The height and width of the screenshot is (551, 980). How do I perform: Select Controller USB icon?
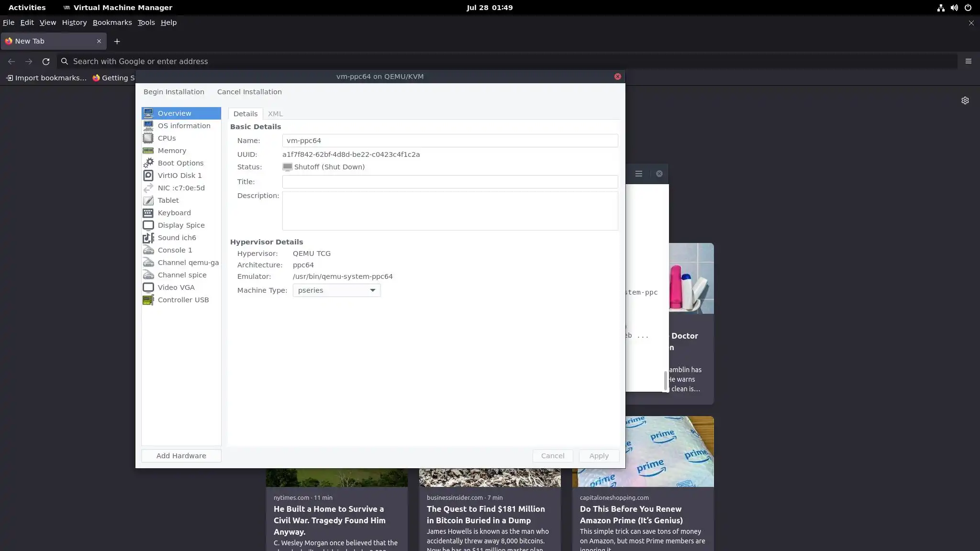[148, 300]
